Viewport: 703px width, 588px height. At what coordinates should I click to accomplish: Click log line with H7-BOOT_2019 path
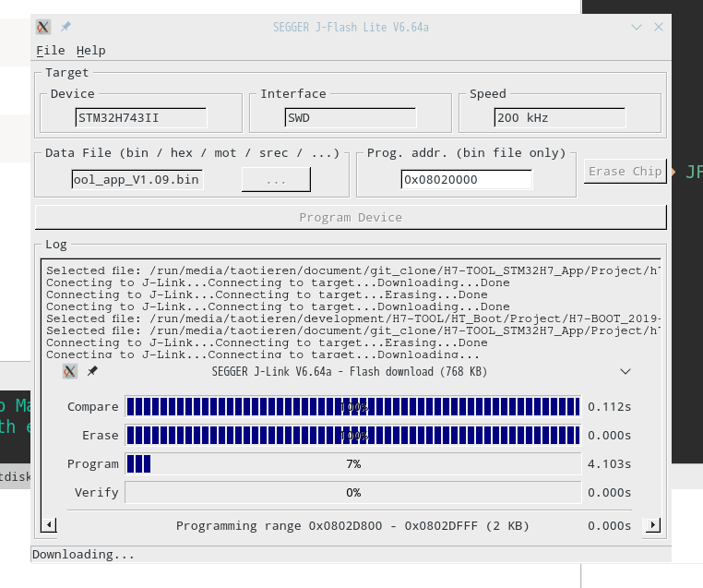click(353, 318)
